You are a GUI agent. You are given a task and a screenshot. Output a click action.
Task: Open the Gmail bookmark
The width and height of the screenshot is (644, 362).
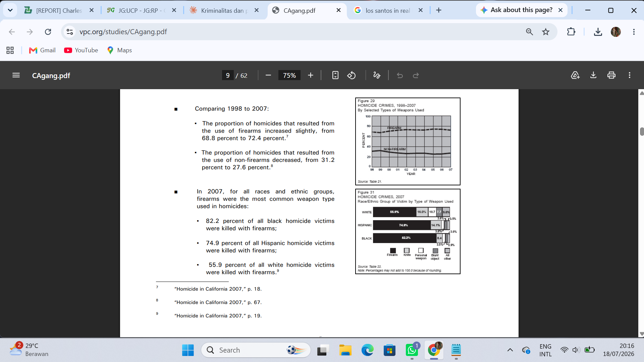click(x=42, y=50)
